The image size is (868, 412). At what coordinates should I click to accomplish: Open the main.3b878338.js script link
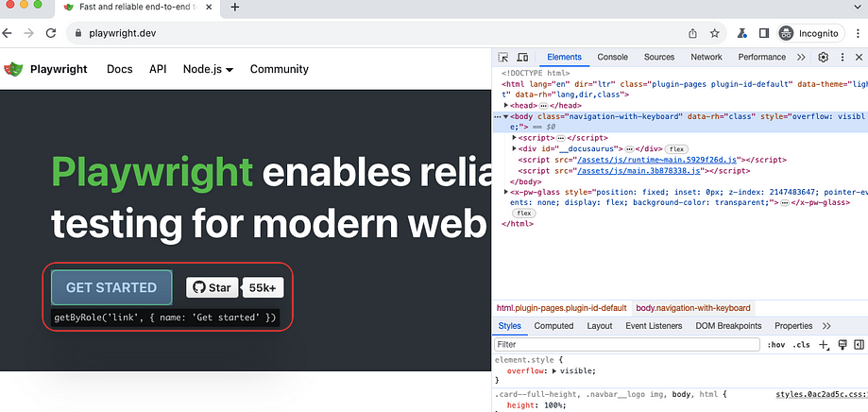tap(639, 171)
